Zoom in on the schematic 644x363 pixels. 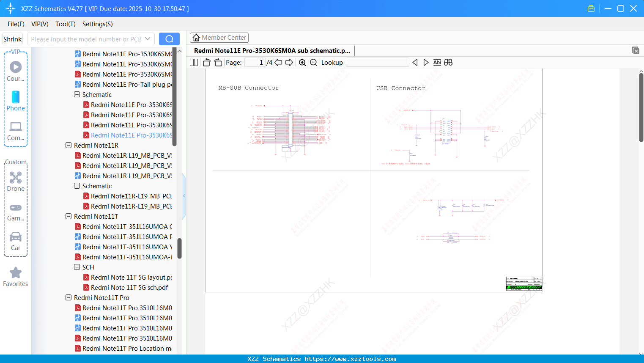(x=302, y=62)
